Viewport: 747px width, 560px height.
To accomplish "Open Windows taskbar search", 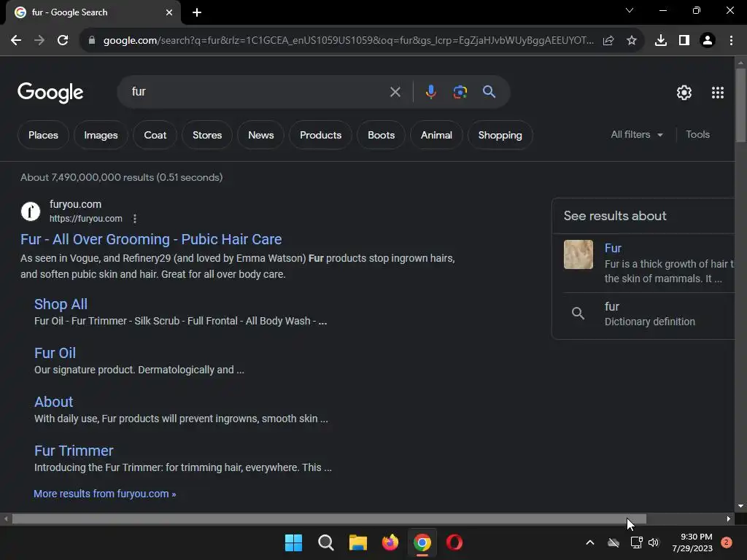I will click(x=326, y=542).
